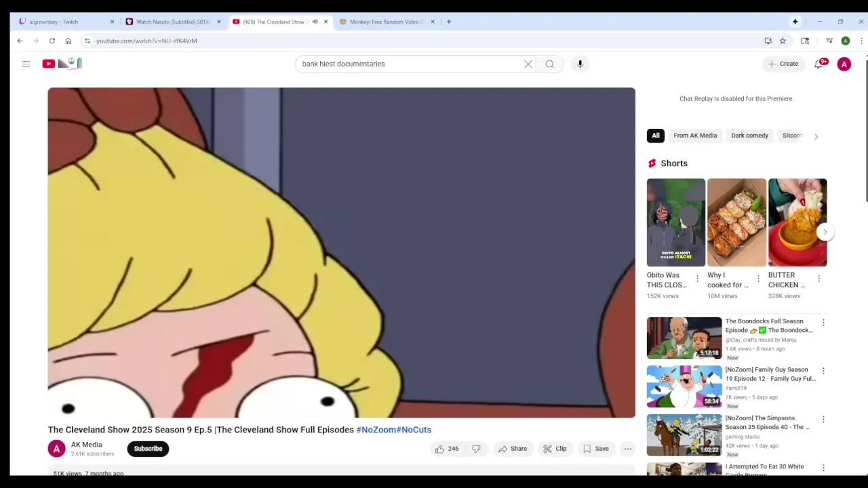
Task: Clear the search text with X
Action: (x=528, y=64)
